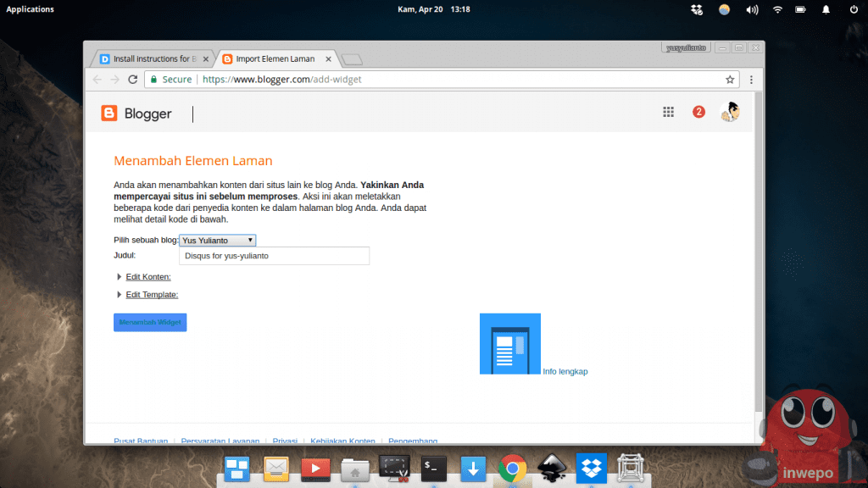The width and height of the screenshot is (868, 488).
Task: Click the Chrome icon in dock
Action: 512,469
